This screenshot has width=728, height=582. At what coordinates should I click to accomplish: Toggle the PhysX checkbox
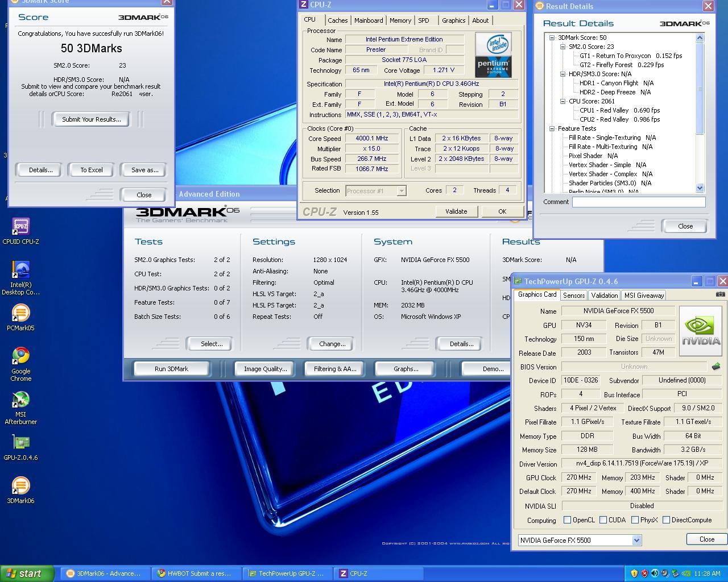click(635, 520)
